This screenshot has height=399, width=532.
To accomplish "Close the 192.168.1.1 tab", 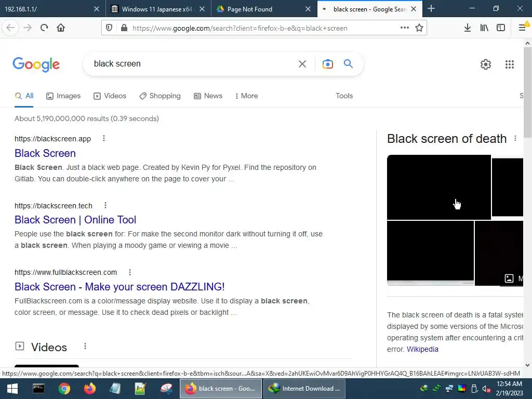I will pyautogui.click(x=96, y=9).
